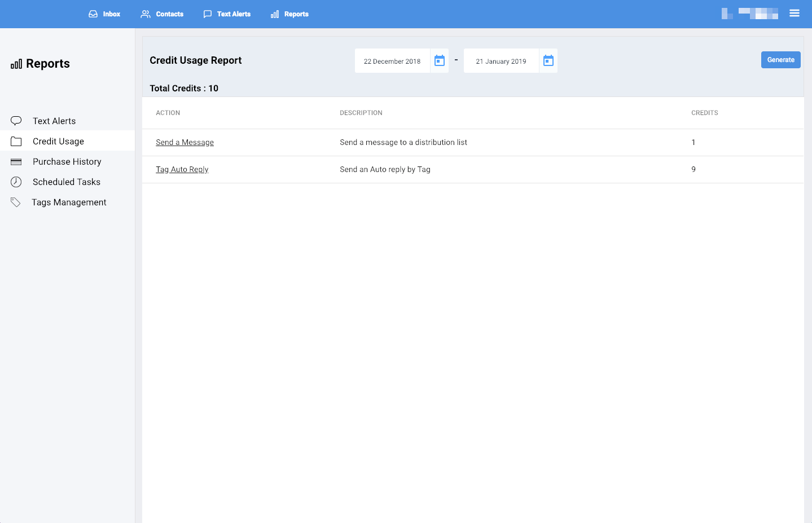Viewport: 812px width, 523px height.
Task: Open Scheduled Tasks in the sidebar
Action: tap(67, 182)
